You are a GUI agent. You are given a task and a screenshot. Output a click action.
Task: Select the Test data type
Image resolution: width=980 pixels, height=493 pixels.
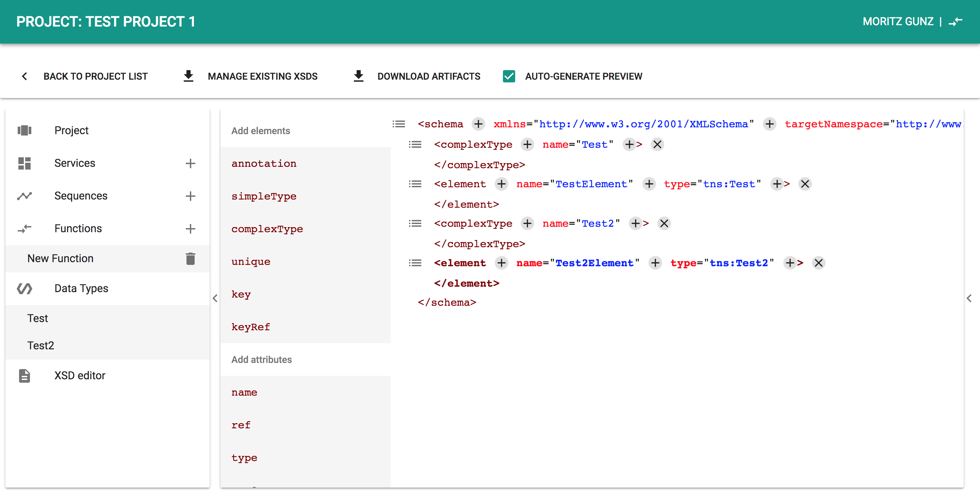[x=108, y=319]
